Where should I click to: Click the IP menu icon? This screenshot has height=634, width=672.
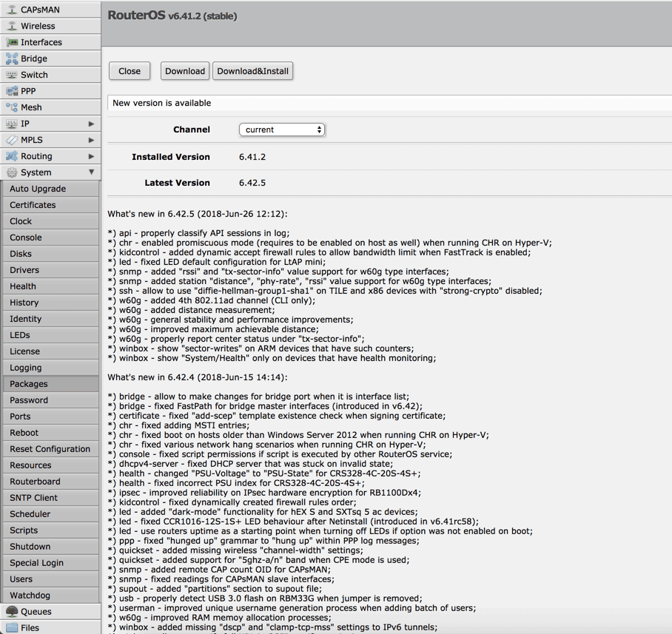[x=12, y=124]
